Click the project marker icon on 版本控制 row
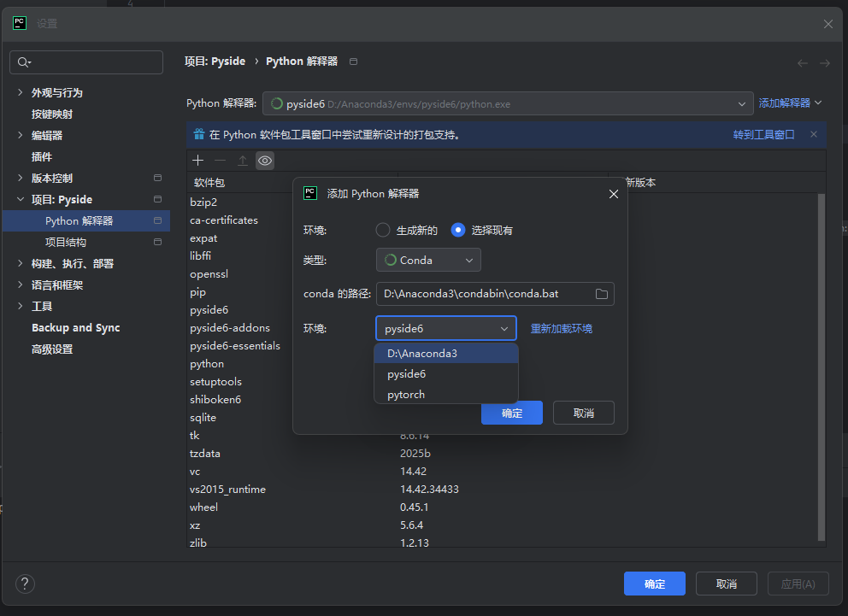This screenshot has height=616, width=848. 157,178
